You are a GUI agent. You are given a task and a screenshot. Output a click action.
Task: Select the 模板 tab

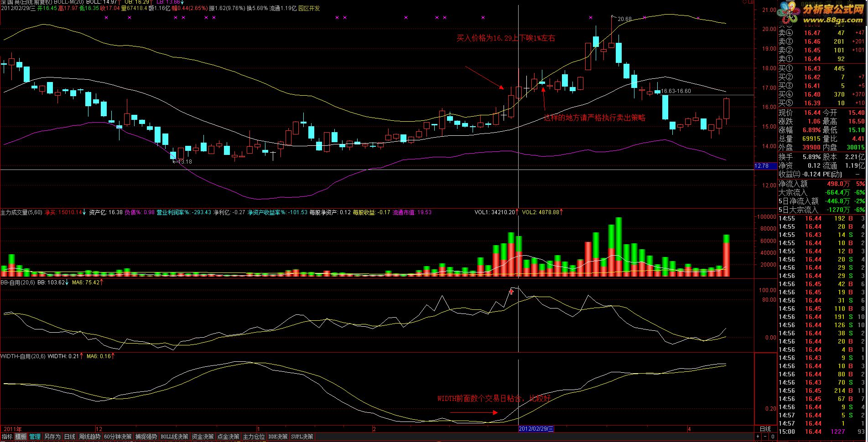click(21, 437)
